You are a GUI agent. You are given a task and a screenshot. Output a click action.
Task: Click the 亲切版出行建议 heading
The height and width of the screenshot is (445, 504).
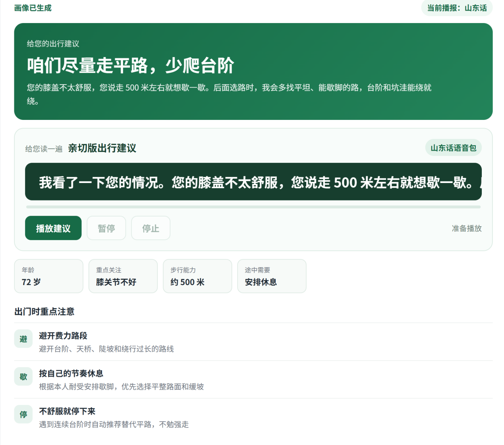pos(102,148)
